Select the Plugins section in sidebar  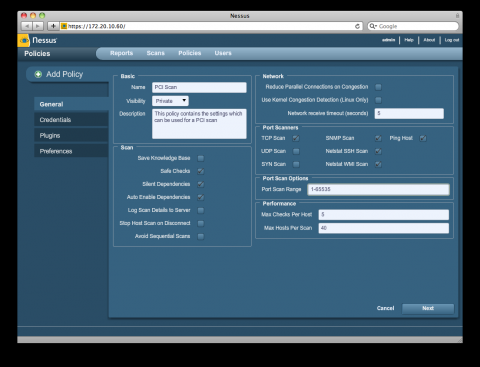(x=71, y=135)
